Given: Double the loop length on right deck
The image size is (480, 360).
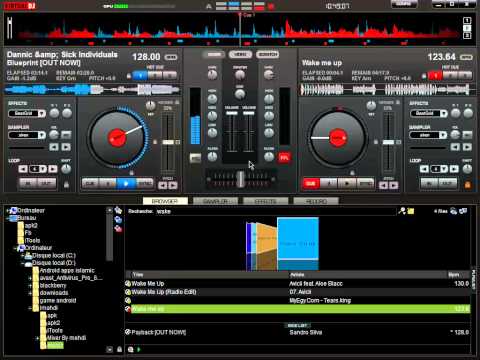Looking at the screenshot, I should point(454,169).
